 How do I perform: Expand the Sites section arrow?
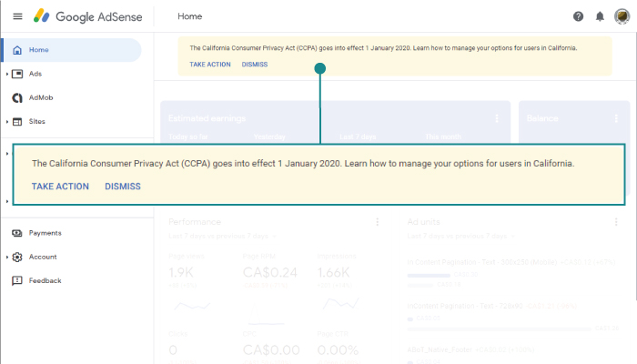pyautogui.click(x=7, y=121)
